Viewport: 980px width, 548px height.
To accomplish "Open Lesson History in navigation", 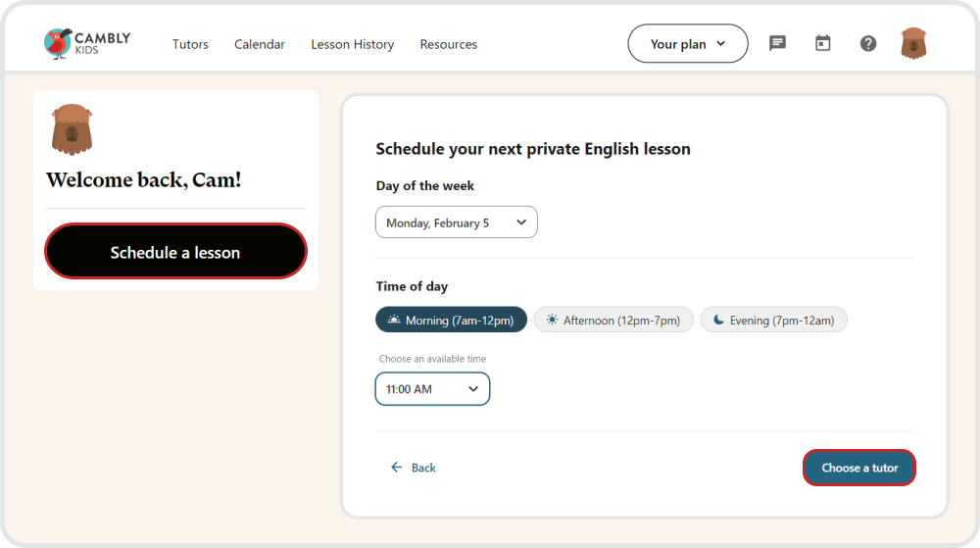I will coord(352,44).
